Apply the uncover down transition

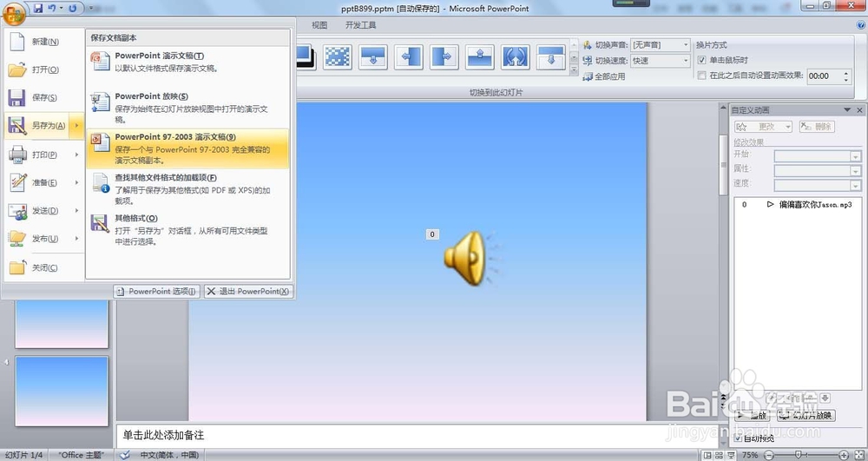pyautogui.click(x=551, y=56)
